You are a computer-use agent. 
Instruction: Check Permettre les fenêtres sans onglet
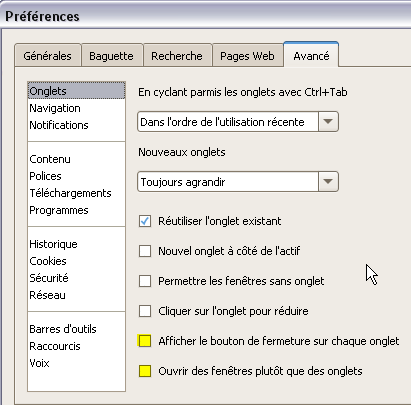145,281
